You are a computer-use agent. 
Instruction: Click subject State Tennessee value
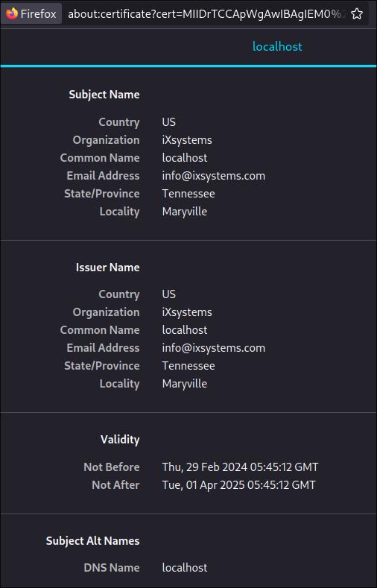click(188, 194)
